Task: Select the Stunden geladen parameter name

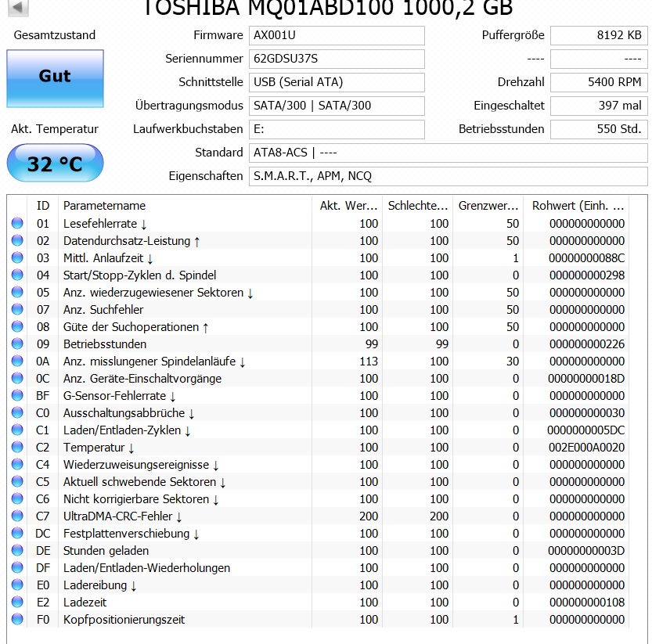Action: pyautogui.click(x=106, y=551)
